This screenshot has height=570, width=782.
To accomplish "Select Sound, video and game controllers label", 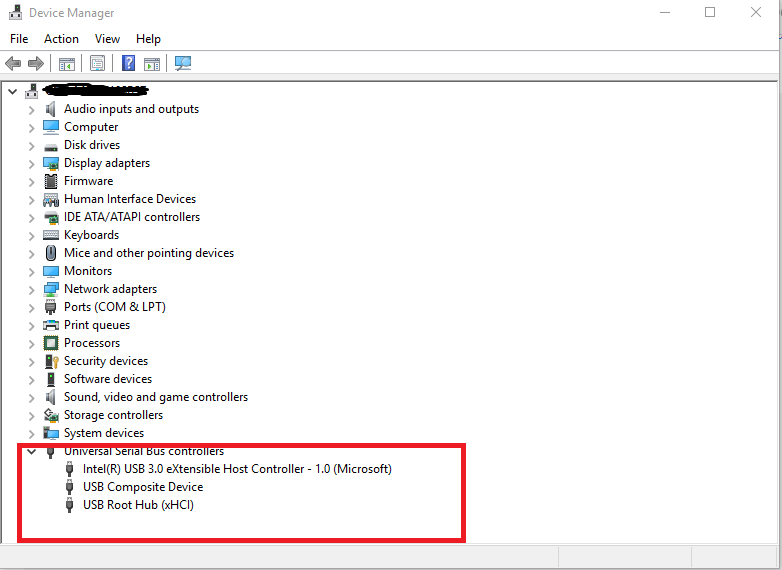I will pyautogui.click(x=156, y=397).
